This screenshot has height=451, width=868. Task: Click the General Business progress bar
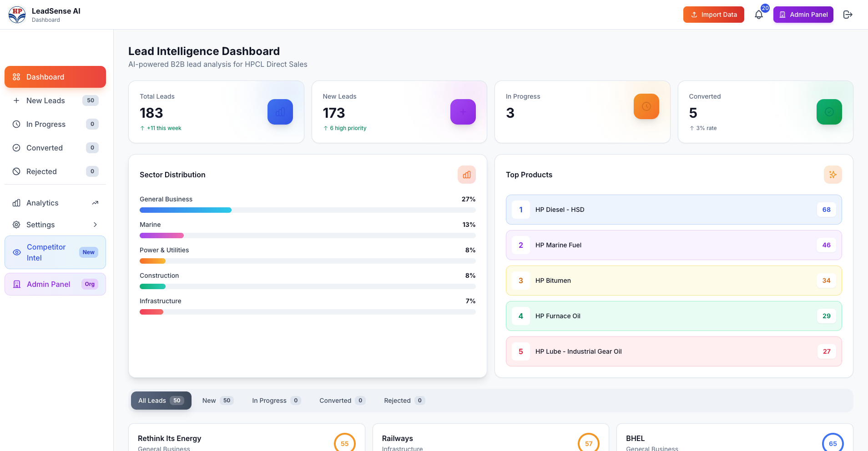(x=308, y=210)
